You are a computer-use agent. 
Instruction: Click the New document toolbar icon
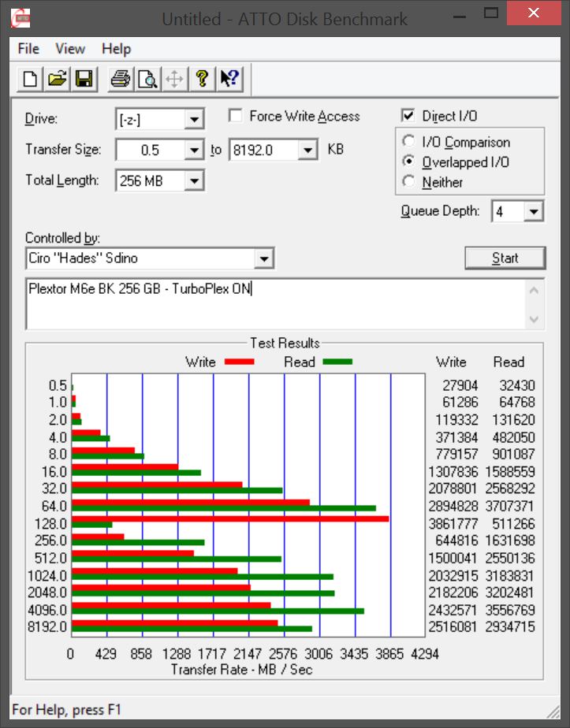click(x=31, y=78)
